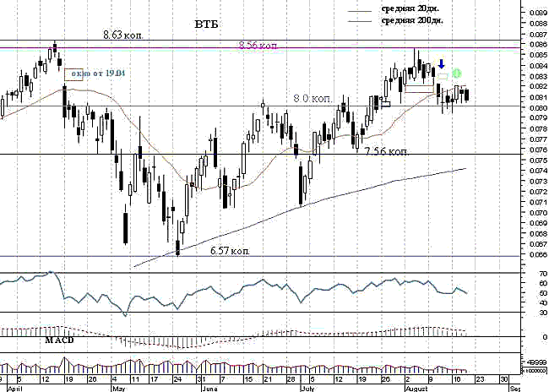
Task: Click date label 31 on time axis
Action: (x=201, y=379)
